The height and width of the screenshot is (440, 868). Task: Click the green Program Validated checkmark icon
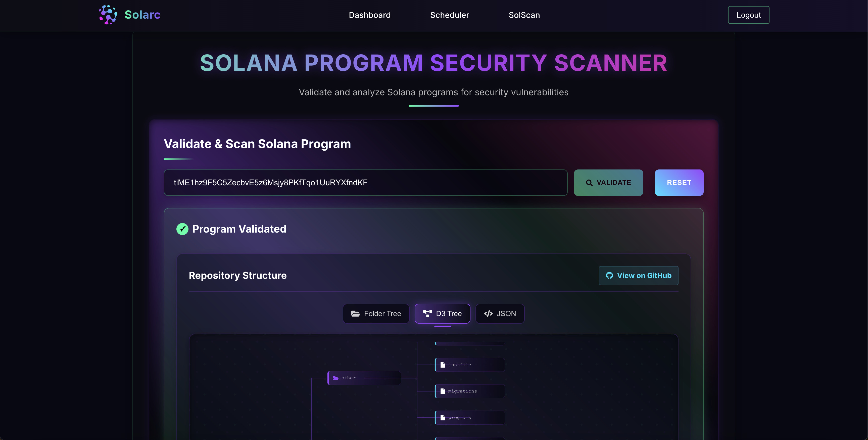point(182,229)
